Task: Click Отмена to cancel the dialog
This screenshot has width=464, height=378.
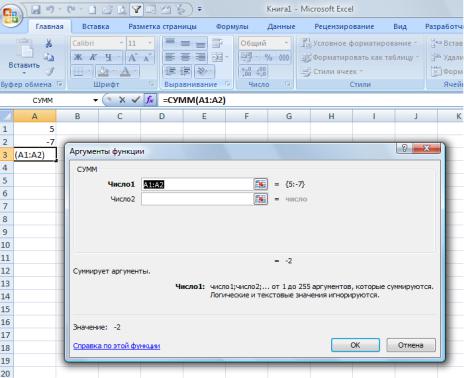Action: coord(411,345)
